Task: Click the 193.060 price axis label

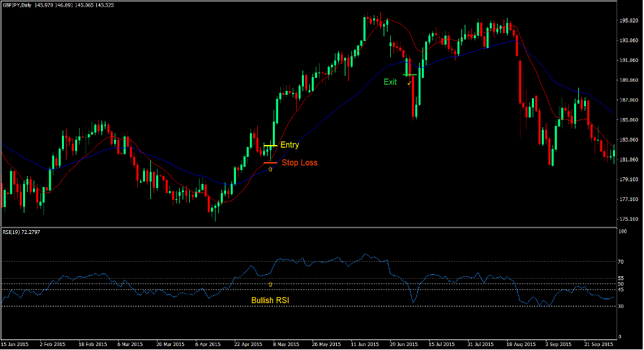Action: 629,40
